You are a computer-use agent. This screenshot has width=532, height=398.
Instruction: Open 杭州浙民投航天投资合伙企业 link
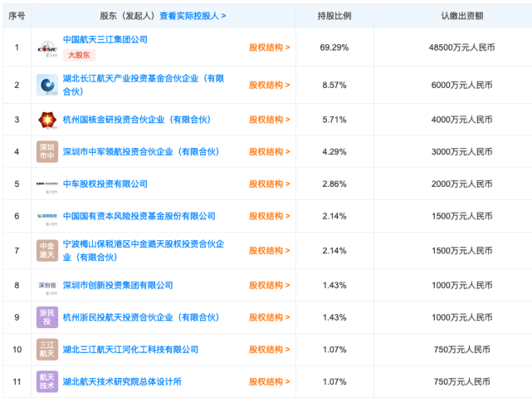pos(141,317)
